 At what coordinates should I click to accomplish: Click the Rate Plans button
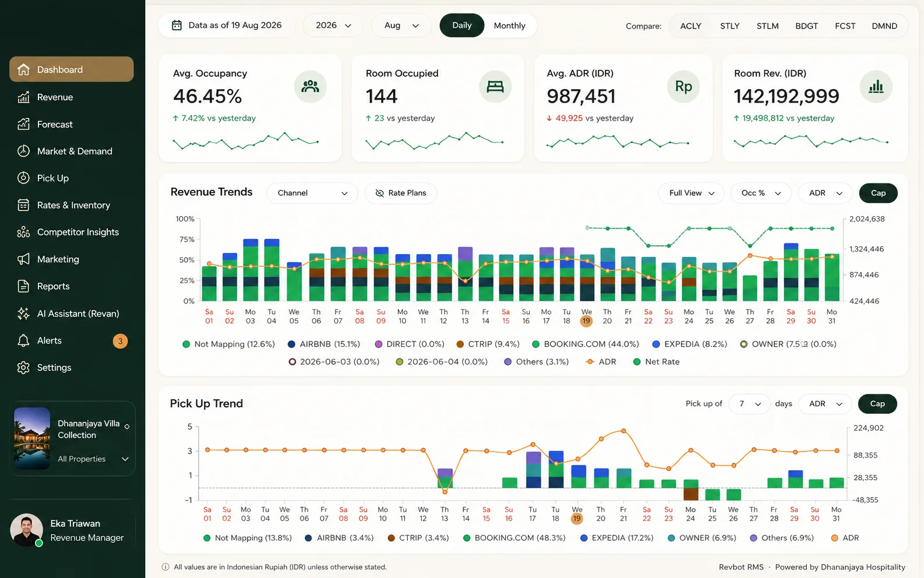pos(401,193)
